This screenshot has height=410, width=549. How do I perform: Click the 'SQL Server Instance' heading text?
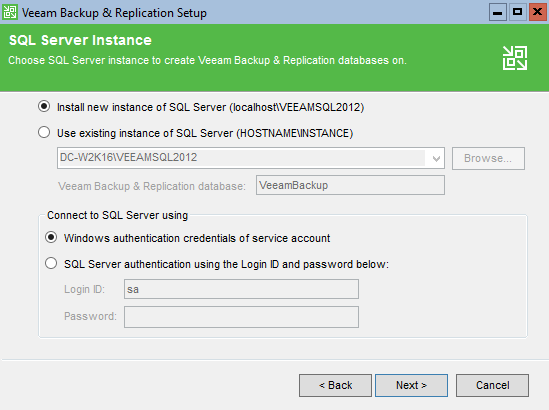pyautogui.click(x=80, y=40)
